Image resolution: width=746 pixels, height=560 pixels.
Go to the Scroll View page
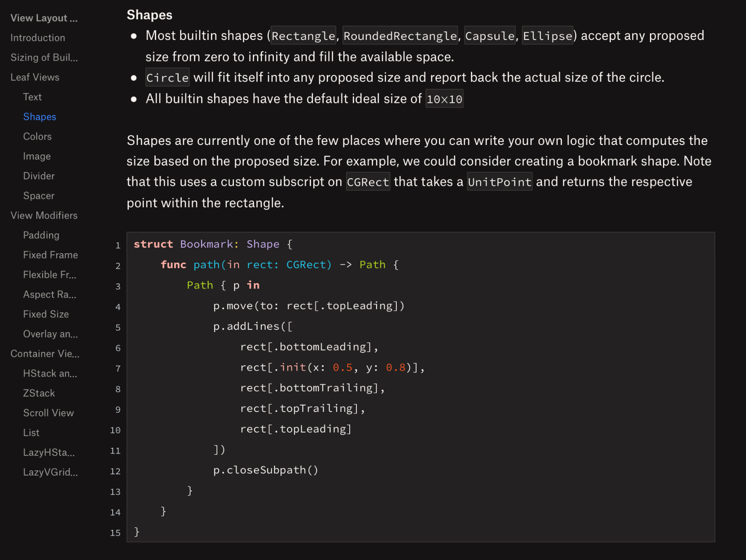(x=48, y=413)
